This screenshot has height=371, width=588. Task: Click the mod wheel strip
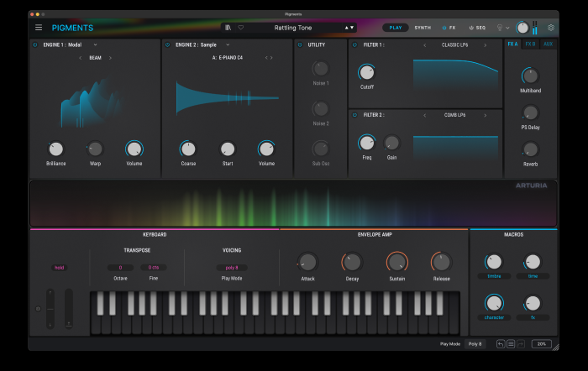69,309
